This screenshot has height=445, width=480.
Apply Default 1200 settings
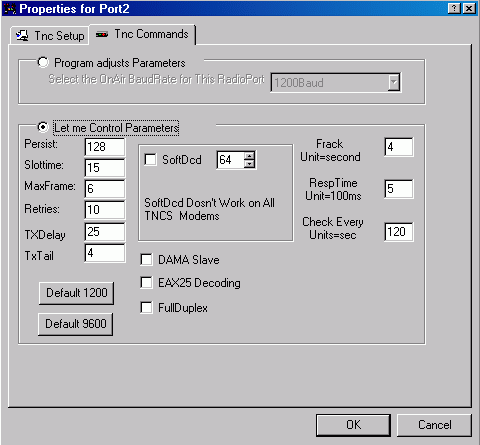(76, 293)
